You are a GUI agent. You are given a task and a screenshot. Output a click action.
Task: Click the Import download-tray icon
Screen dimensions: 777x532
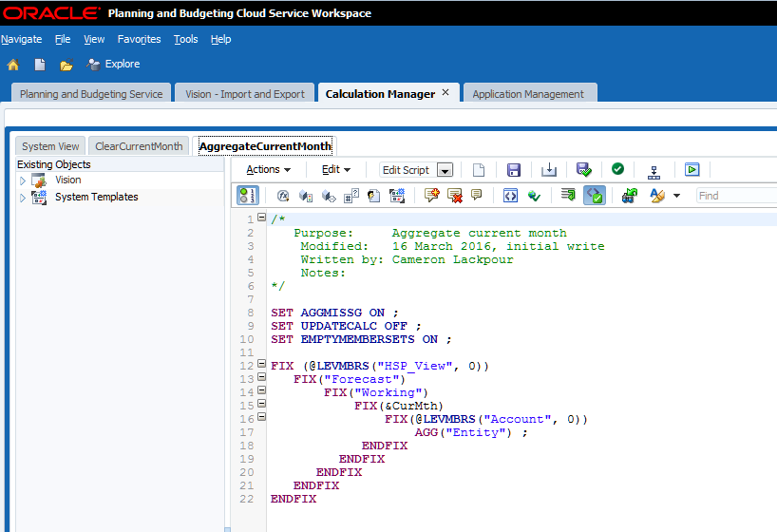point(549,170)
